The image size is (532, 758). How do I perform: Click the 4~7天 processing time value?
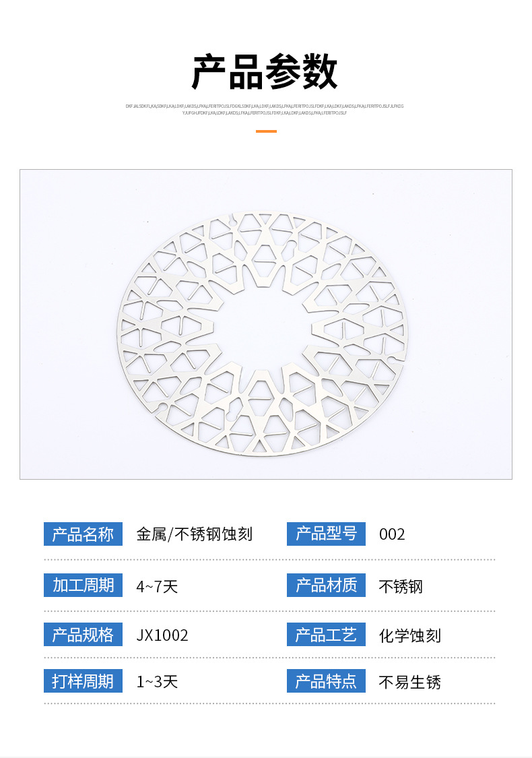pos(157,586)
